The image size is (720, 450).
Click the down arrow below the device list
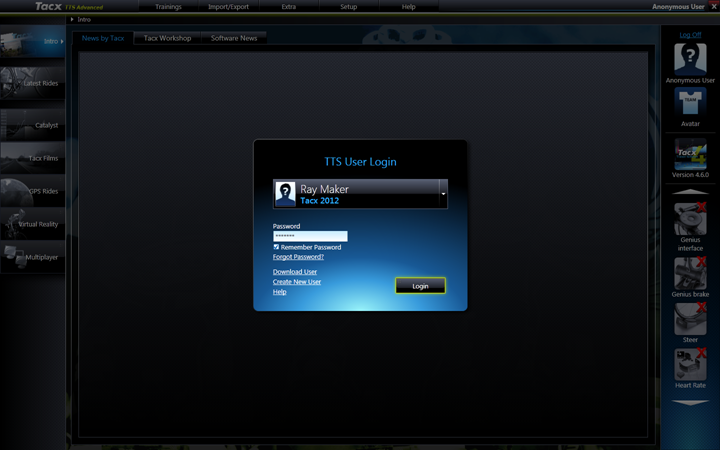click(x=690, y=402)
